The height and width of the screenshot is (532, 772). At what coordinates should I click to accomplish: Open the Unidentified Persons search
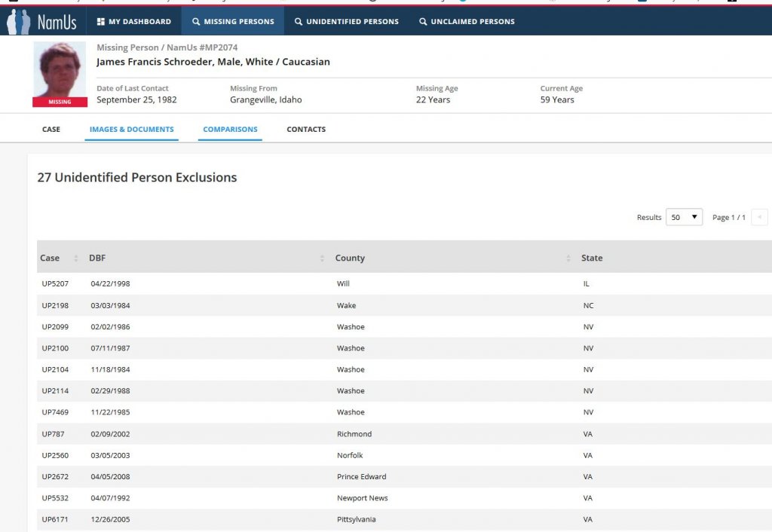[x=346, y=22]
